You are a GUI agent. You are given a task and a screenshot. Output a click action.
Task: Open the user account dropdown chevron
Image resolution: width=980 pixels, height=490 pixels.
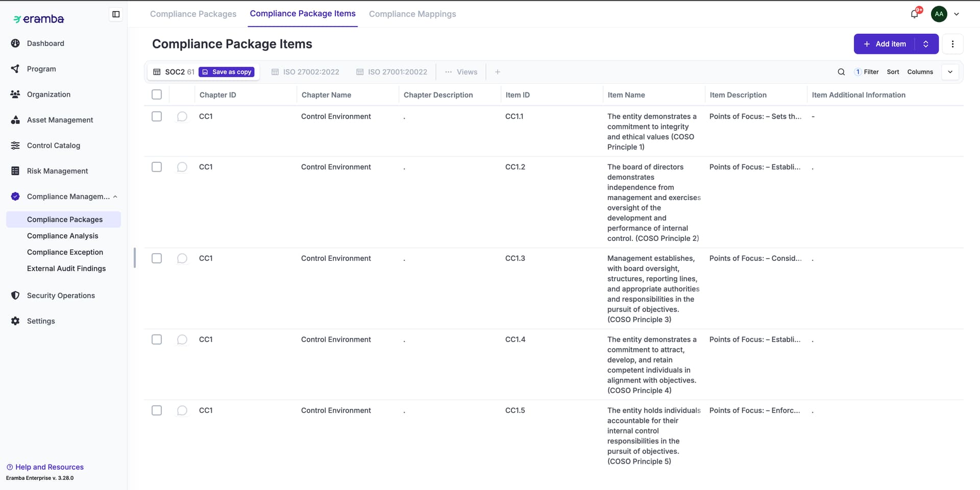coord(957,14)
